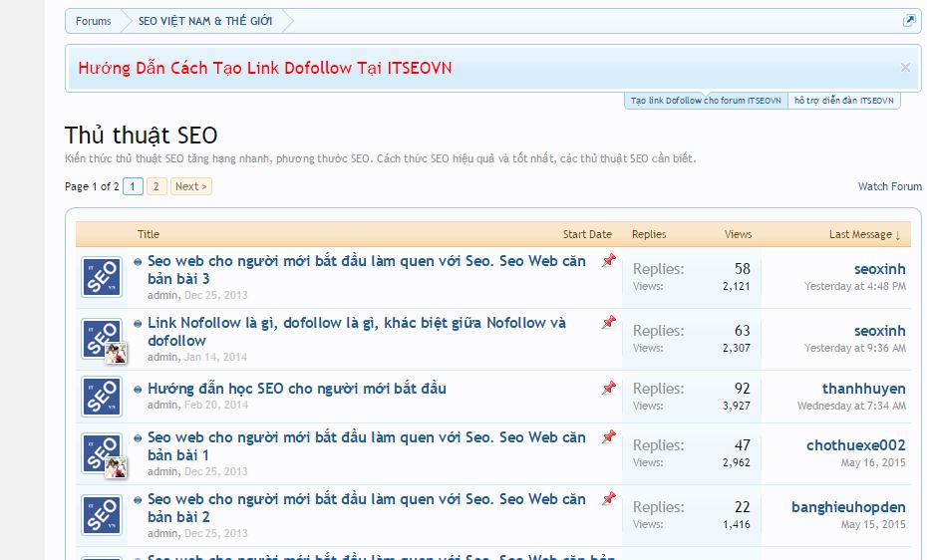Image resolution: width=927 pixels, height=560 pixels.
Task: Open thread 'Hướng dẫn học SEO cho người mới bắt đầu'
Action: [x=297, y=389]
